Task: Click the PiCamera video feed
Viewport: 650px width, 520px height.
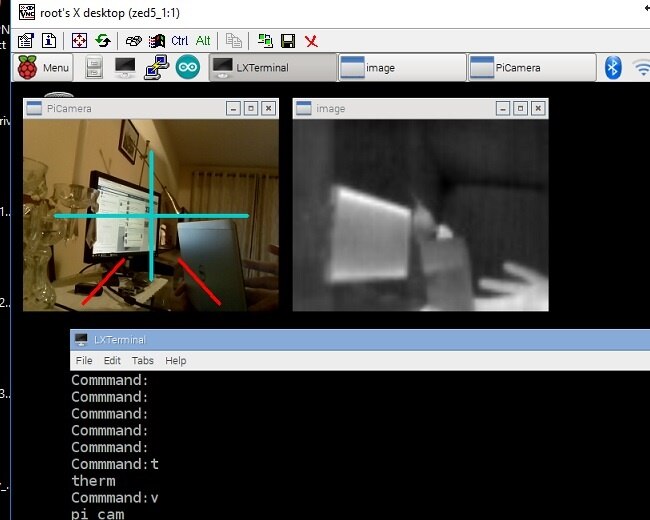Action: click(151, 215)
